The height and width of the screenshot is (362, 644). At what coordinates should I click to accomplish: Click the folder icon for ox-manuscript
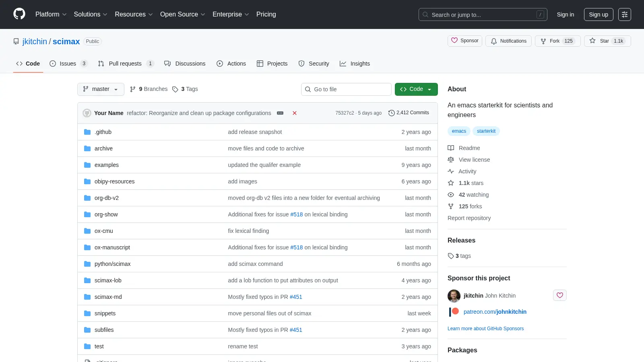point(87,247)
